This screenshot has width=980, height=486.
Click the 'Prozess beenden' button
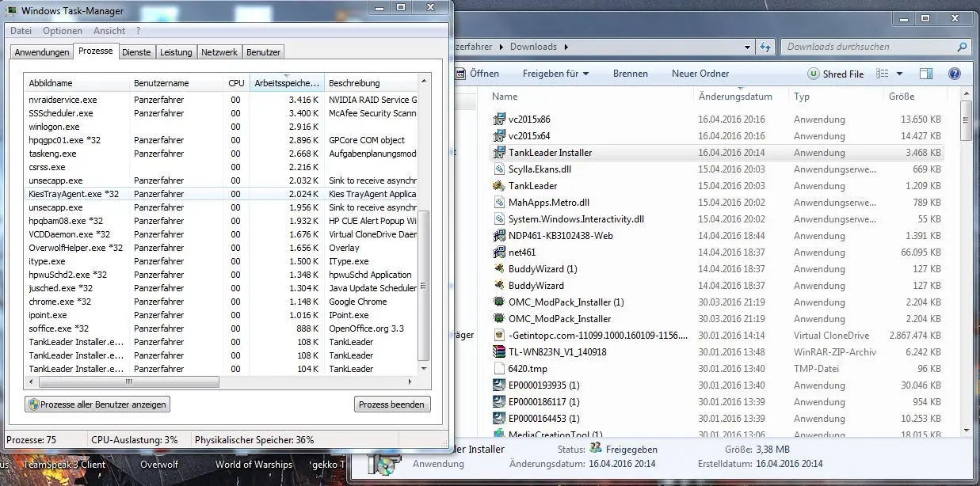pos(392,404)
